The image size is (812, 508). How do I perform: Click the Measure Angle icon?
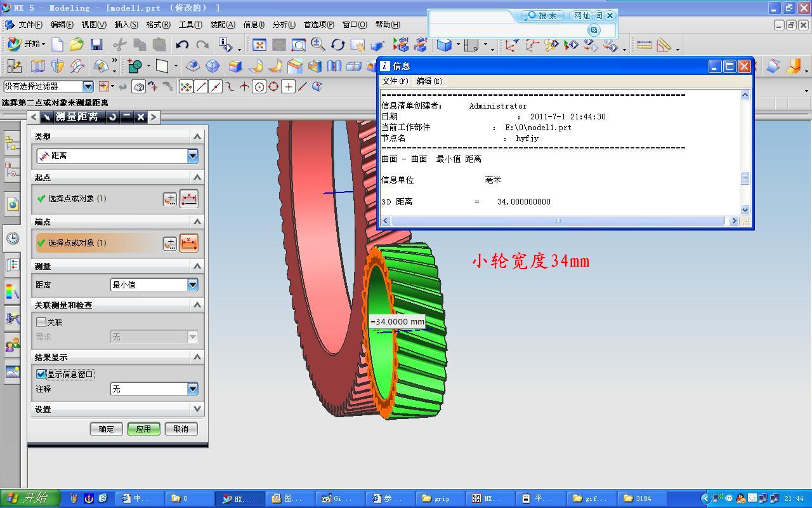(664, 45)
